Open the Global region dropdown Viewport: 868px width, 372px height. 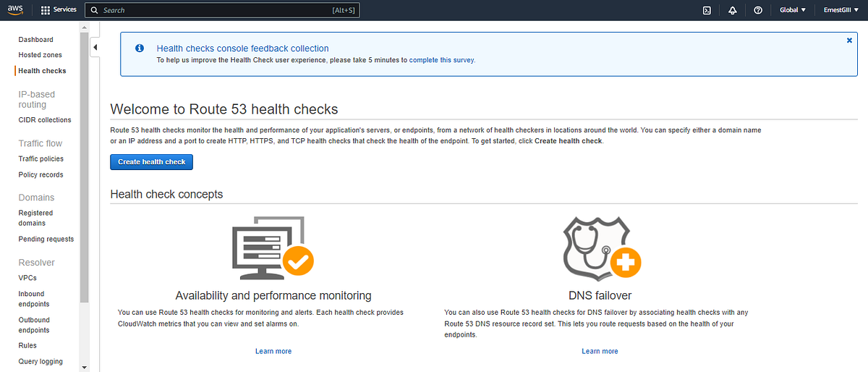click(793, 10)
